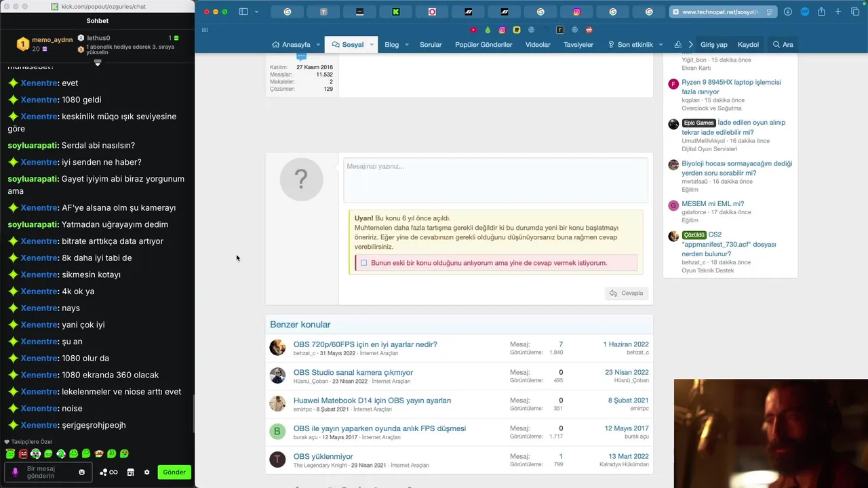Viewport: 868px width, 488px height.
Task: Click Giriş yap login link
Action: pyautogui.click(x=714, y=45)
